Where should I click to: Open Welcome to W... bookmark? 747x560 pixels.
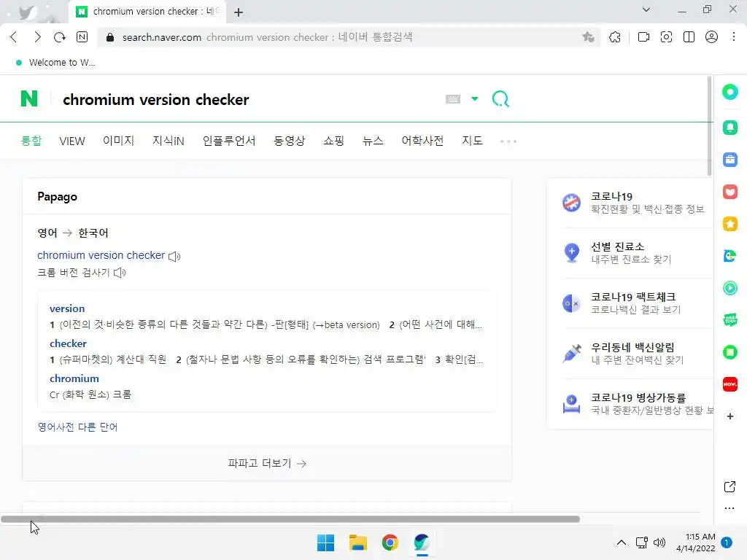click(x=55, y=63)
